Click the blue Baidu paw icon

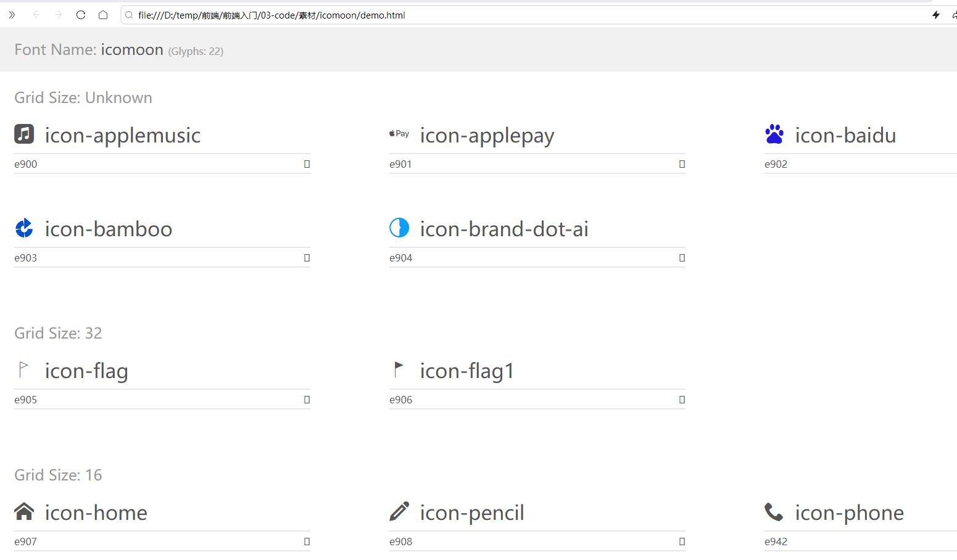click(x=774, y=134)
